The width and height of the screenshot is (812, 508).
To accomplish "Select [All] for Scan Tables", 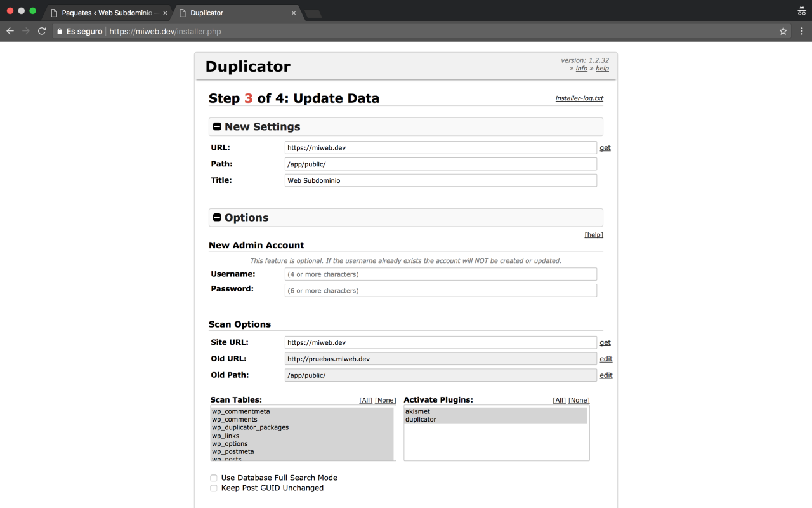I will tap(366, 401).
